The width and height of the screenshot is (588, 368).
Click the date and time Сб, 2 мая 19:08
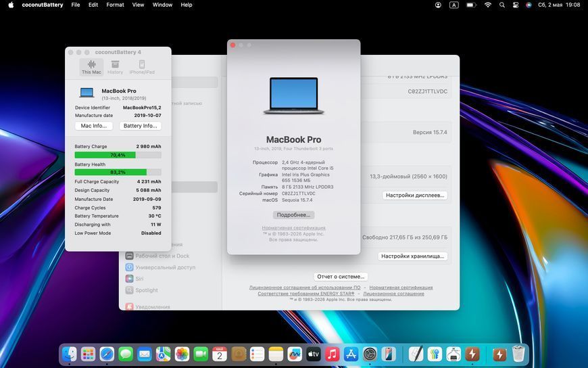point(559,5)
